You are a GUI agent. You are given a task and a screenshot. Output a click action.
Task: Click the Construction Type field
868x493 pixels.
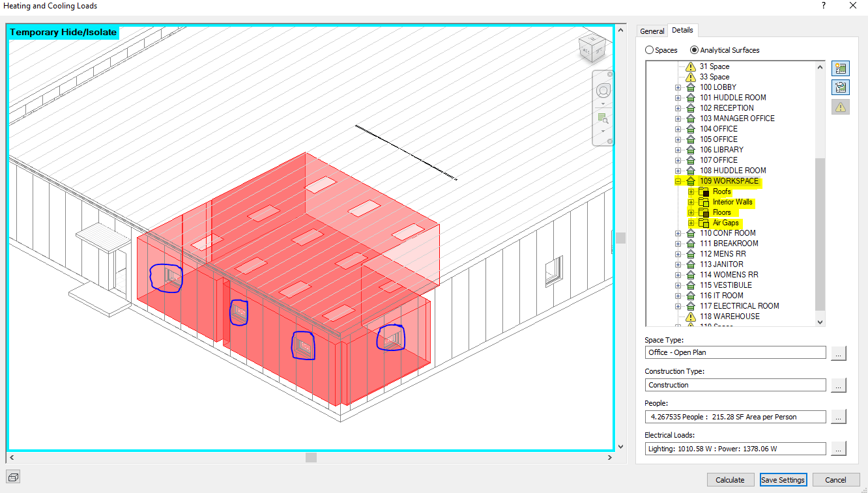point(735,385)
